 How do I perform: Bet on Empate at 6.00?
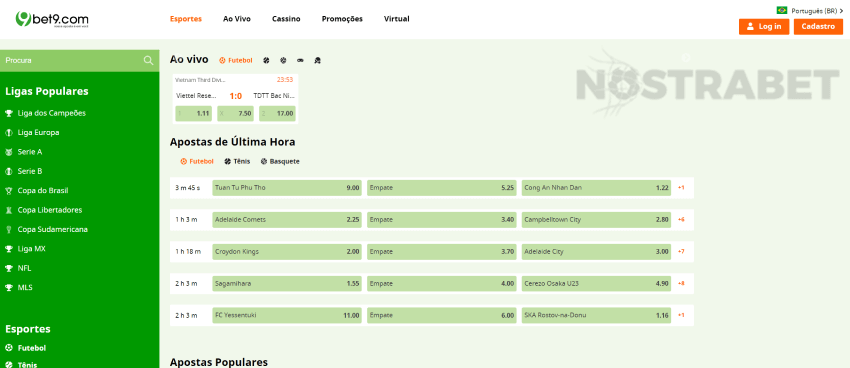[442, 315]
